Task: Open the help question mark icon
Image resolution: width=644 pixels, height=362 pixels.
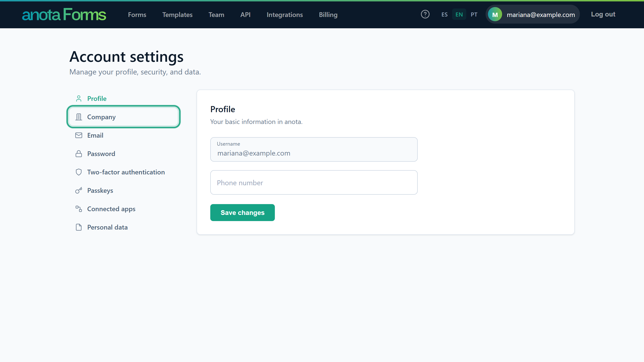Action: [425, 14]
